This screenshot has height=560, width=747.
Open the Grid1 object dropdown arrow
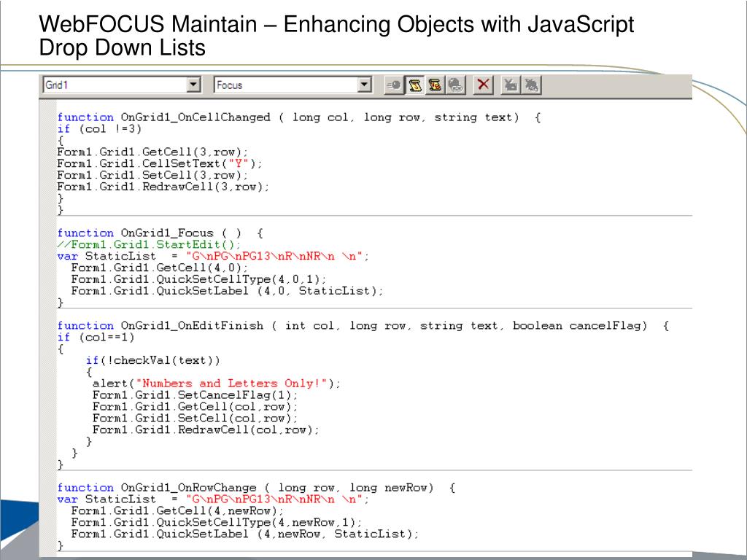[193, 85]
